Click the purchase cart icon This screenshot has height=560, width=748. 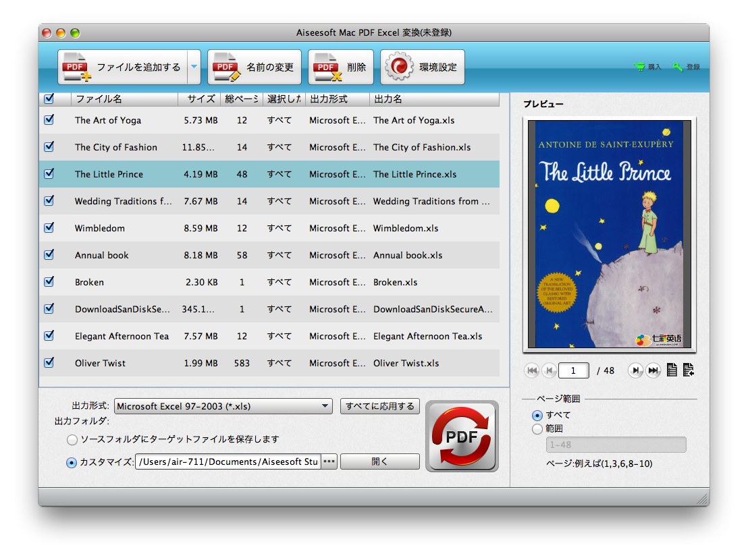[x=639, y=67]
